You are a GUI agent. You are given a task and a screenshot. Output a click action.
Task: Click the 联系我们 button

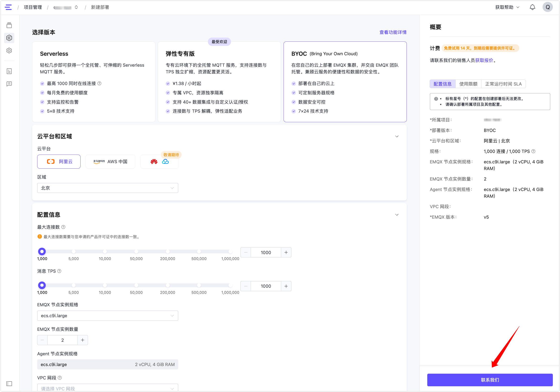point(490,380)
